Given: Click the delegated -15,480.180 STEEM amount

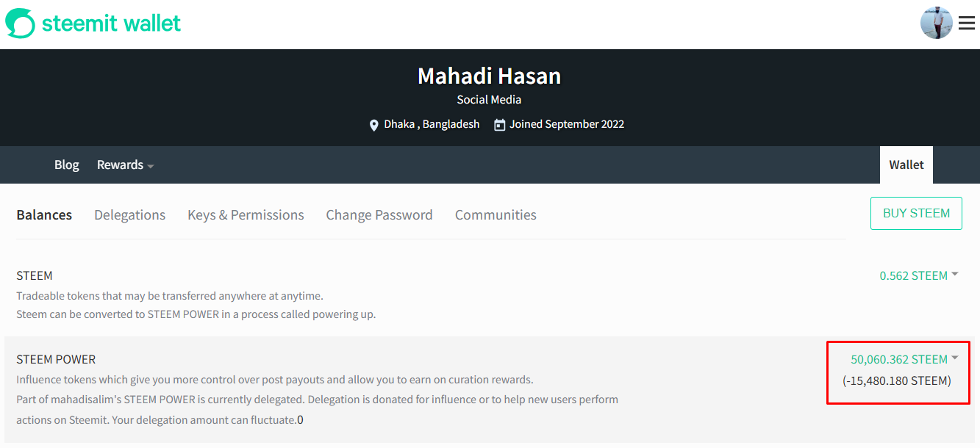Looking at the screenshot, I should [x=897, y=380].
